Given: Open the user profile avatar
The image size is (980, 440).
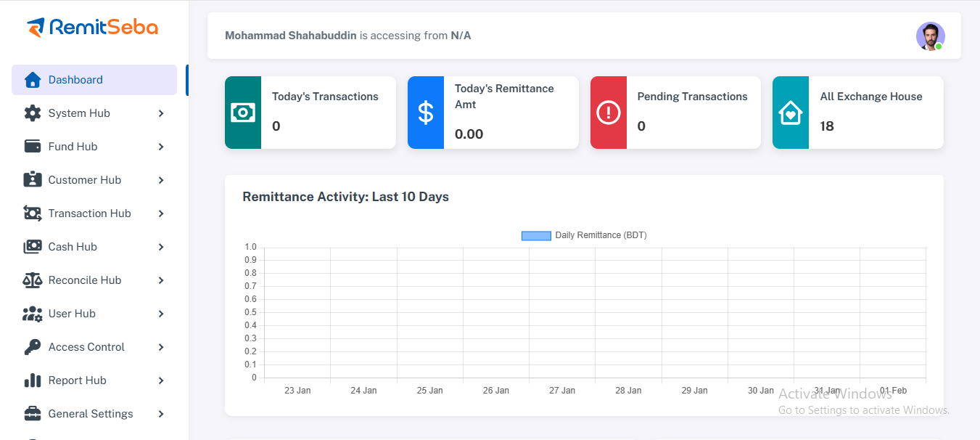Looking at the screenshot, I should click(x=930, y=36).
